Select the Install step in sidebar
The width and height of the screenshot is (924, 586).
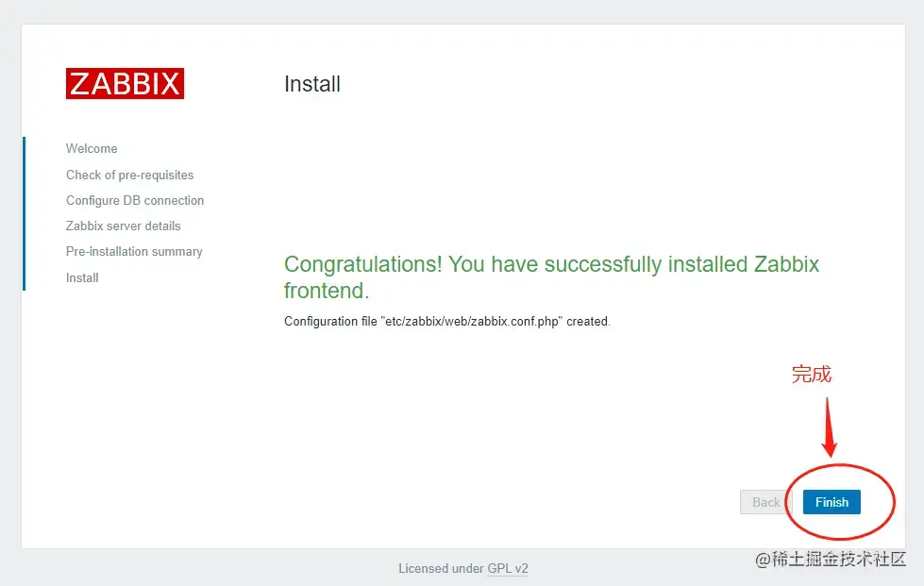82,277
